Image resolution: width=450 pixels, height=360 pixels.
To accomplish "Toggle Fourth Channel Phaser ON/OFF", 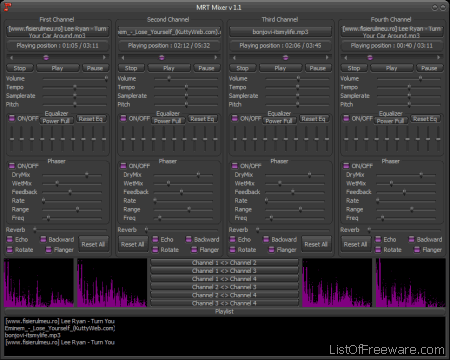I will (x=346, y=166).
